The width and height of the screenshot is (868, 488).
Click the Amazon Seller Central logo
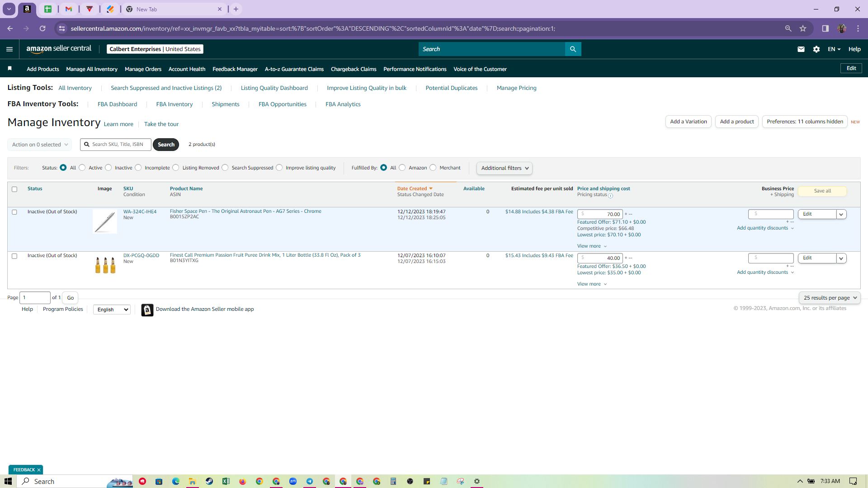coord(59,49)
